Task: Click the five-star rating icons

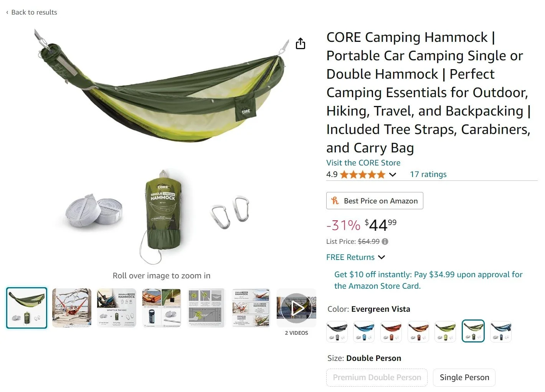Action: click(x=363, y=175)
